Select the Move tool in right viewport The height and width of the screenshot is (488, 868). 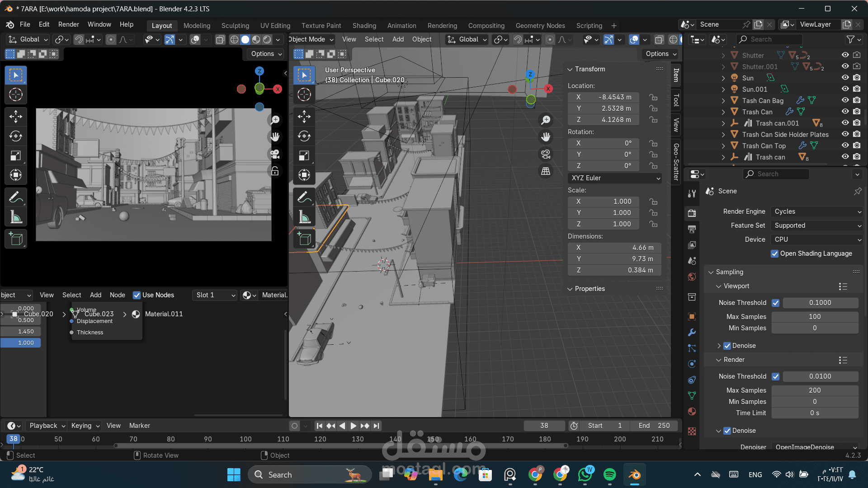tap(304, 117)
